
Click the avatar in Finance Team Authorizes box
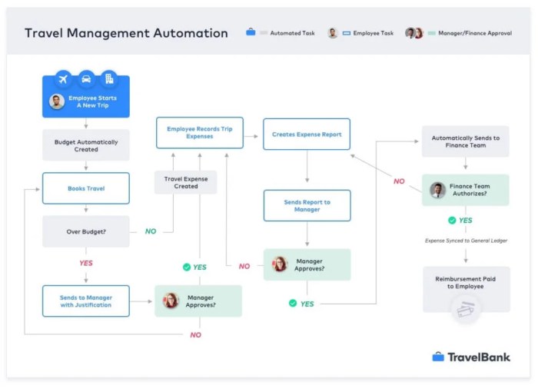coord(437,190)
